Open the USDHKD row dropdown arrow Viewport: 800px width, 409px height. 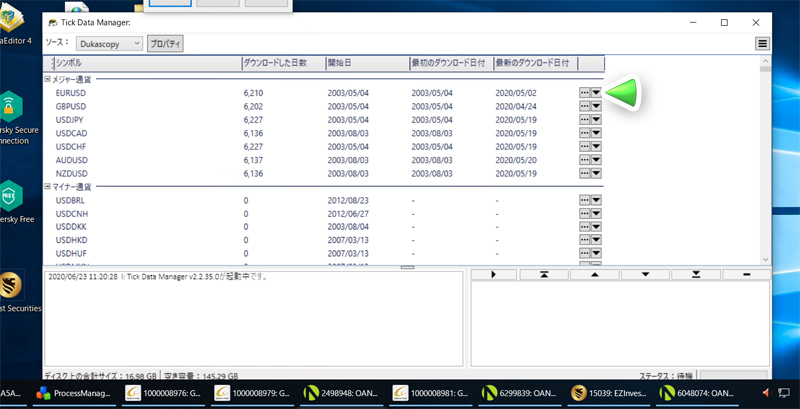(x=596, y=240)
